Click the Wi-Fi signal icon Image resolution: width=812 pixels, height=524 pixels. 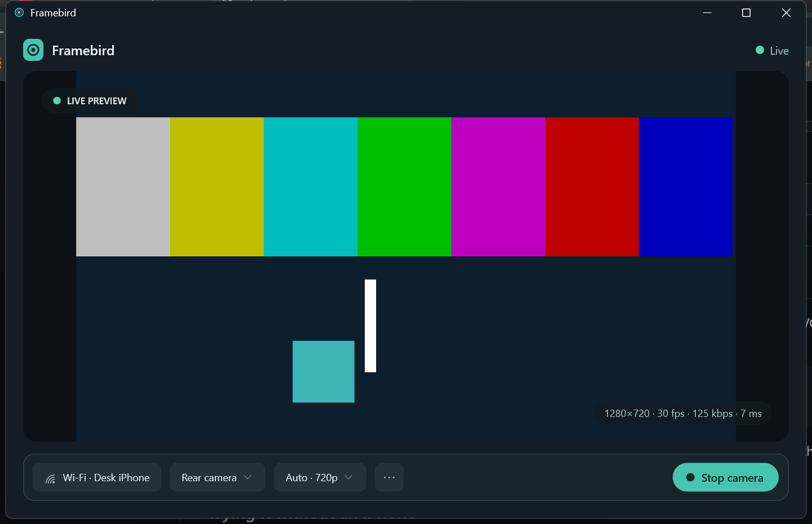pyautogui.click(x=51, y=478)
